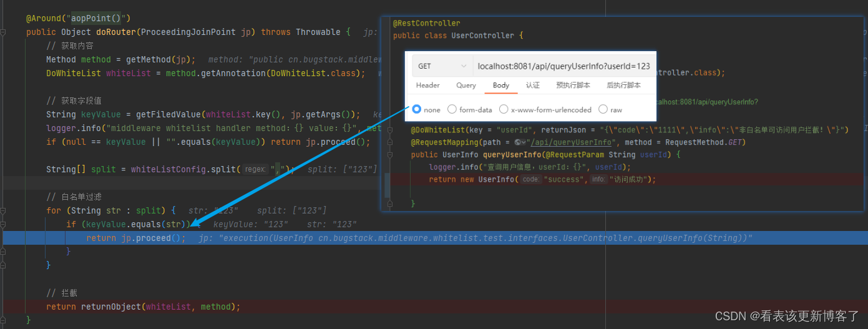868x329 pixels.
Task: Click the request URL field with localhost:8081
Action: coord(563,66)
